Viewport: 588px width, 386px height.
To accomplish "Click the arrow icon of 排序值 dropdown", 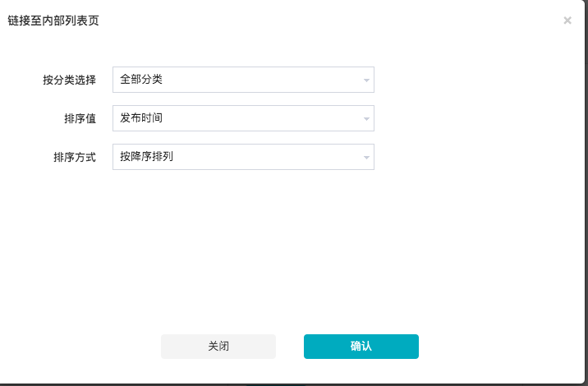I will [366, 118].
